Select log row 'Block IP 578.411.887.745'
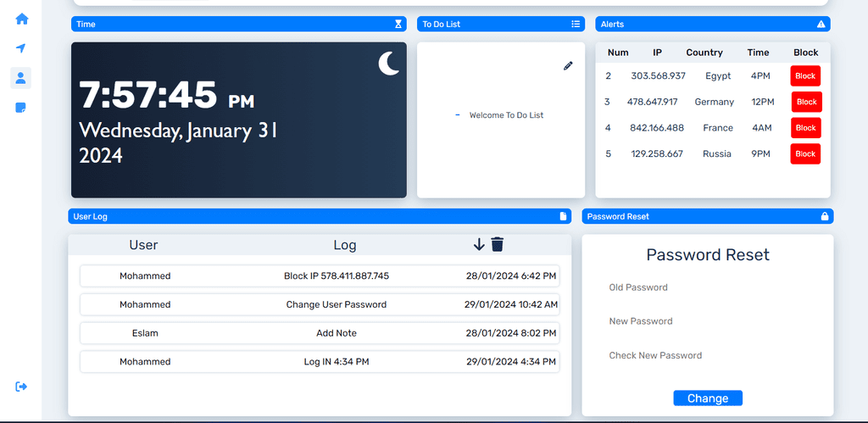 tap(320, 276)
